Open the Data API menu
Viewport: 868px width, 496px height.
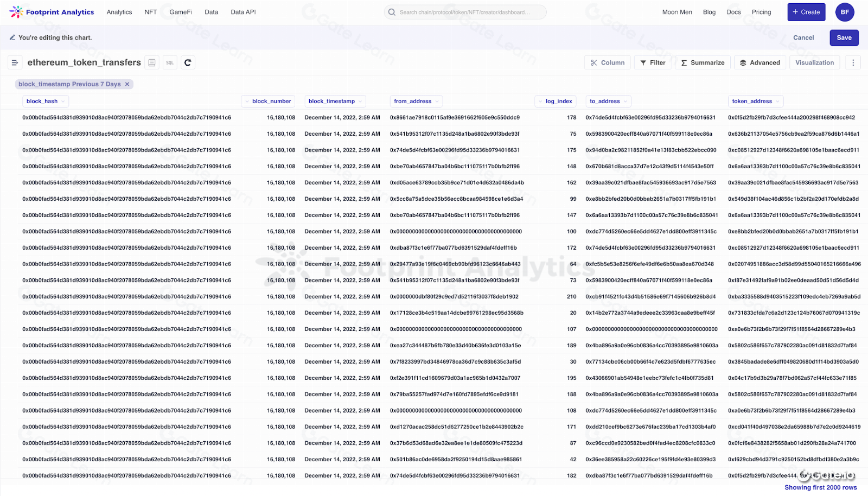[x=243, y=12]
